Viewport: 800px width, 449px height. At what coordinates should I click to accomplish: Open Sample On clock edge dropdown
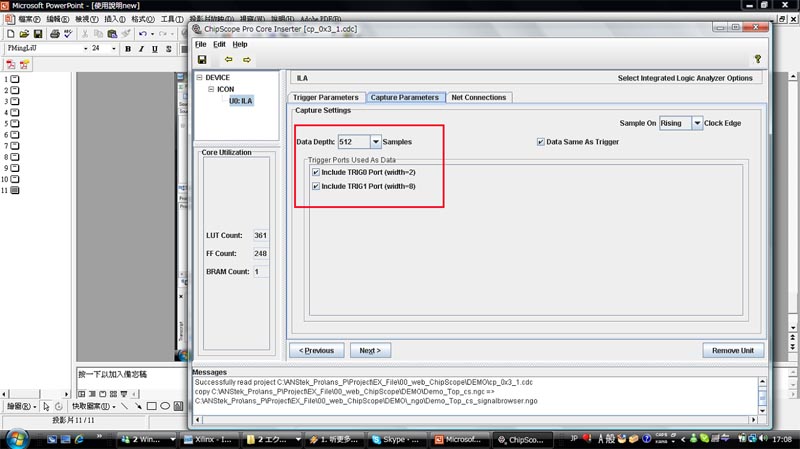click(x=697, y=123)
